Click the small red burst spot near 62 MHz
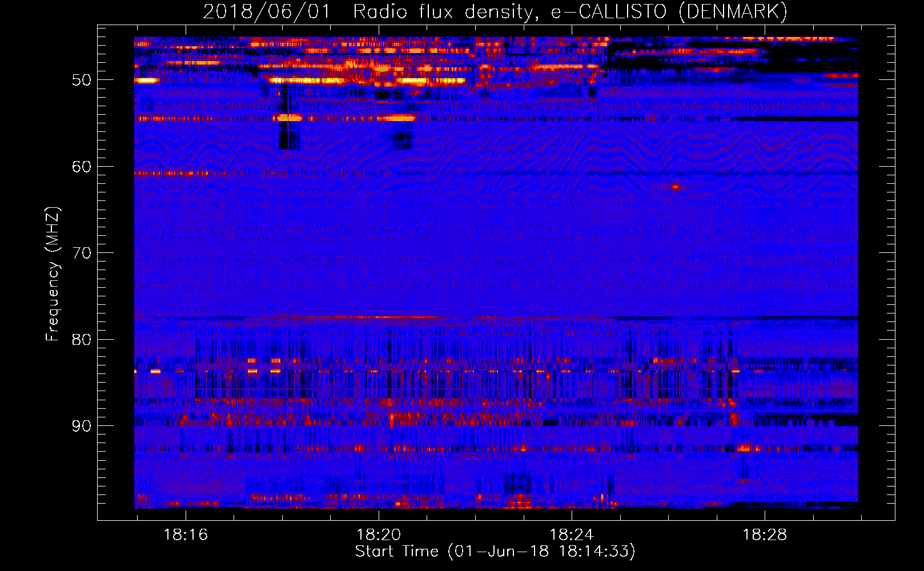The image size is (924, 571). tap(676, 187)
